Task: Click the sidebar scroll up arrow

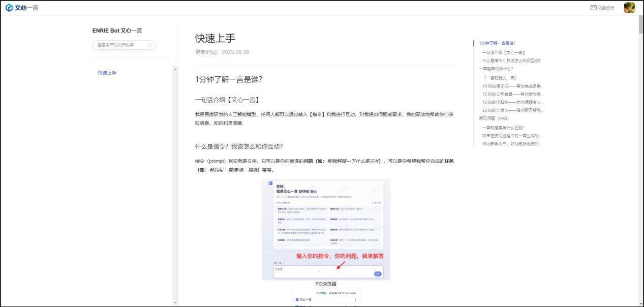Action: 175,69
